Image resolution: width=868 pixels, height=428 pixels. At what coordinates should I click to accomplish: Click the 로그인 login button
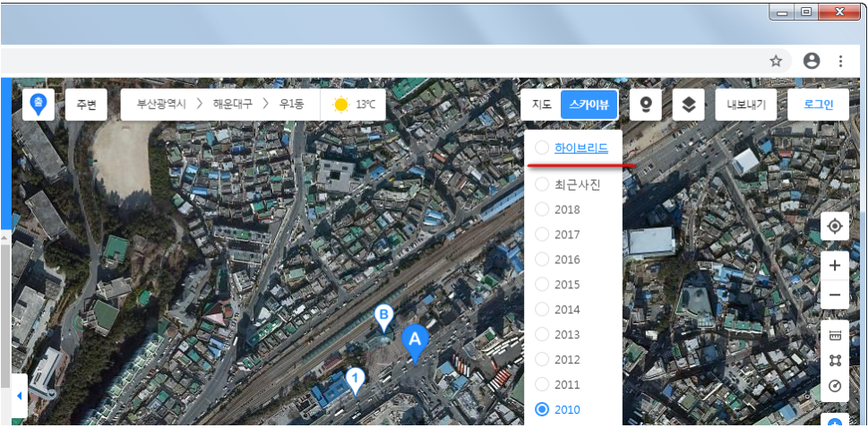[818, 105]
